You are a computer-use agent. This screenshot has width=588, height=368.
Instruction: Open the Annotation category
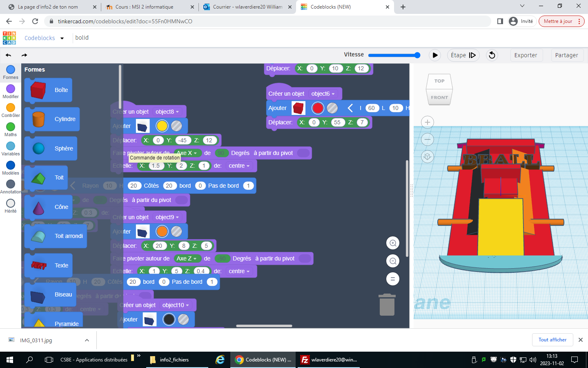(x=11, y=187)
